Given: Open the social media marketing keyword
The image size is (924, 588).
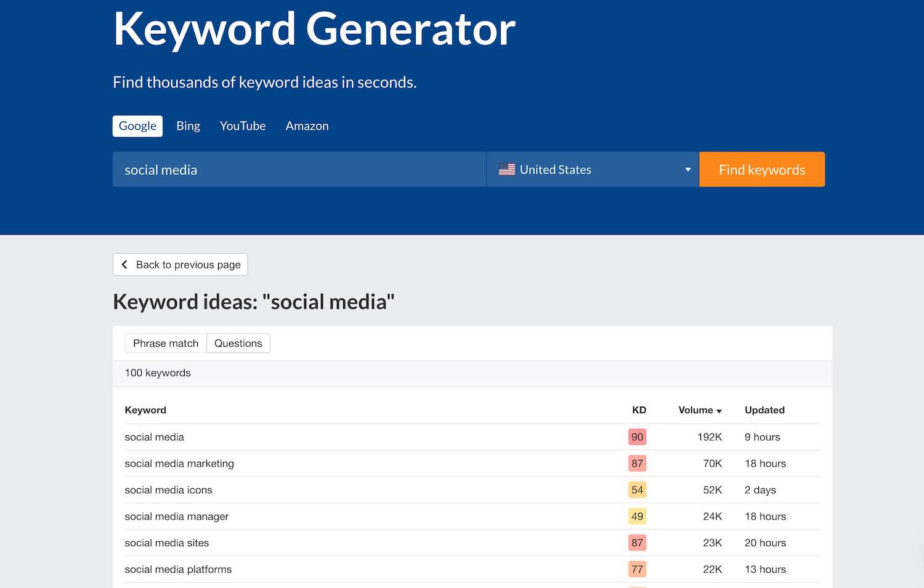Looking at the screenshot, I should point(179,463).
